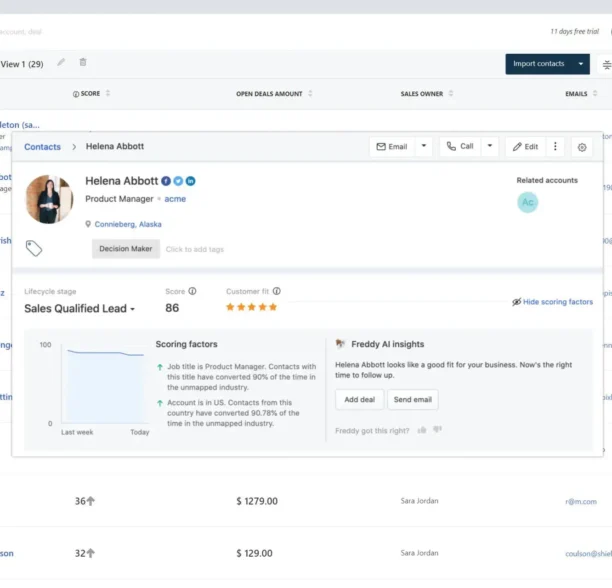Click the Edit button
Viewport: 612px width, 588px height.
point(525,147)
